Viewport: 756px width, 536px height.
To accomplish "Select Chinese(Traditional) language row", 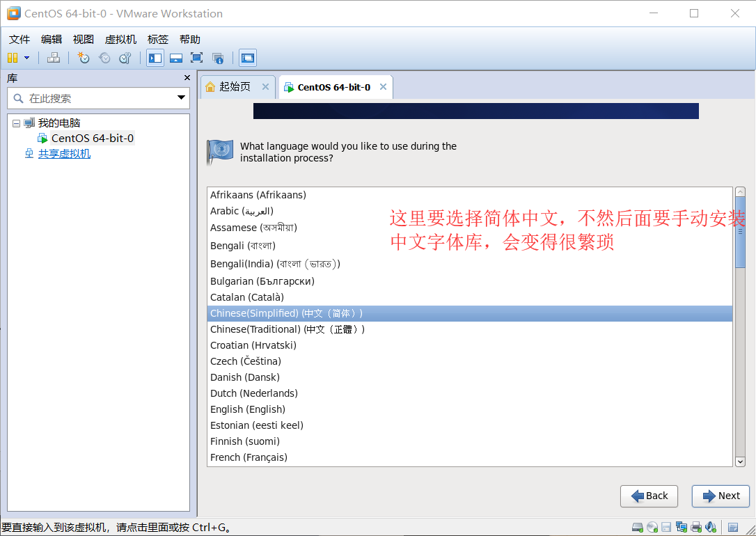I will pyautogui.click(x=470, y=329).
